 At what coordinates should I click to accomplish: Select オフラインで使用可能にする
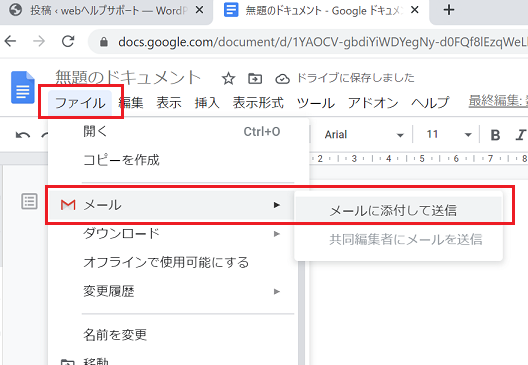[172, 262]
